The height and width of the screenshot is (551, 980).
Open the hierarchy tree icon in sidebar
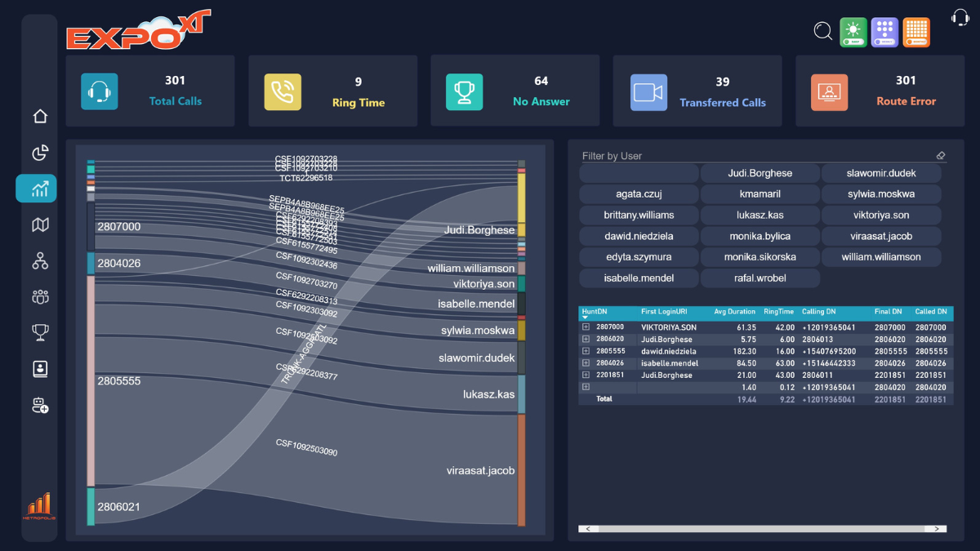point(40,261)
